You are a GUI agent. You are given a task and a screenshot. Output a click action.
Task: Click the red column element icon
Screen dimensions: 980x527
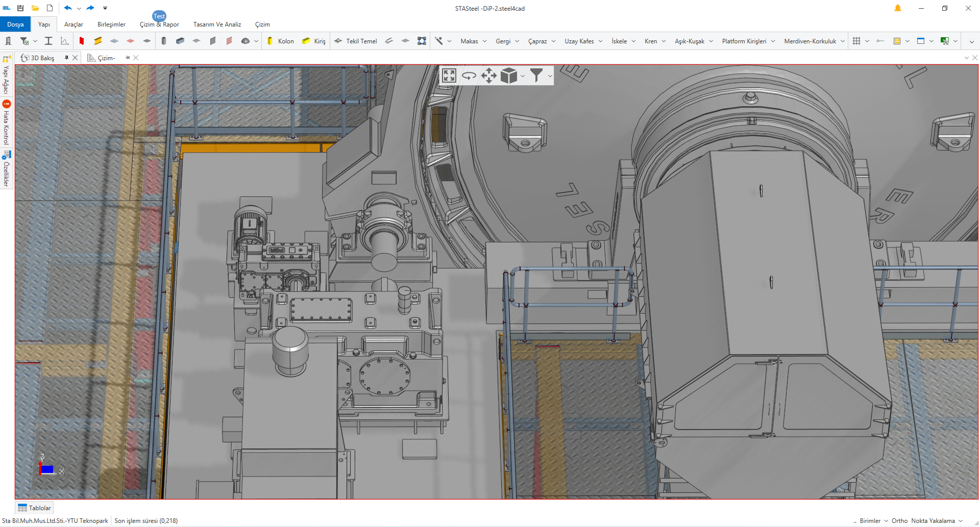(x=82, y=41)
